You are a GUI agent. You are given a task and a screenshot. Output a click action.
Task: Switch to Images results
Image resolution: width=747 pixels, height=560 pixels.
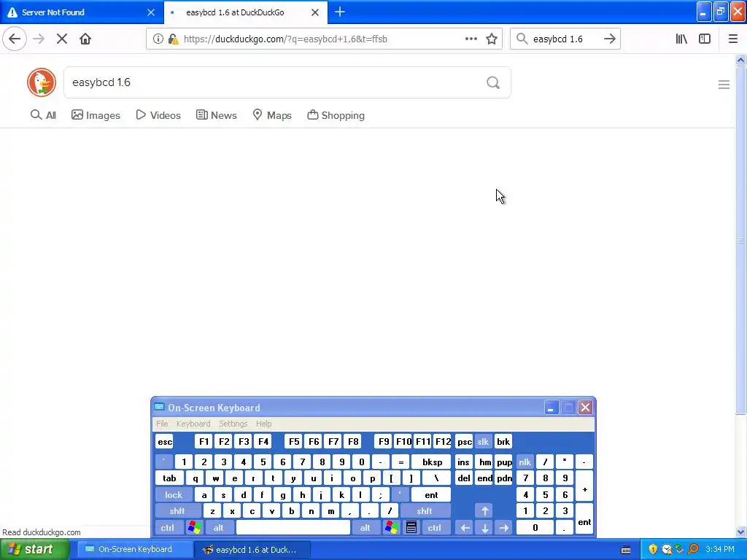[x=96, y=115]
